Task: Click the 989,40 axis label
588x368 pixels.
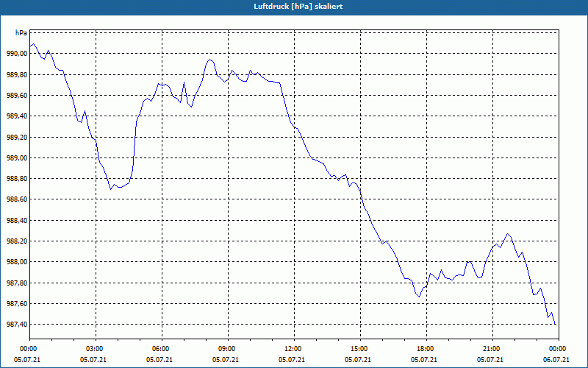Action: [x=17, y=116]
